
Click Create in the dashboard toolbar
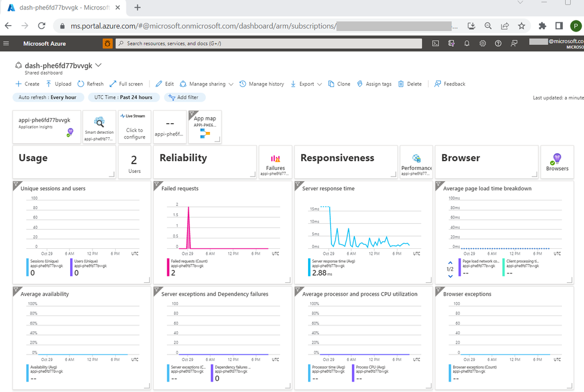(27, 84)
